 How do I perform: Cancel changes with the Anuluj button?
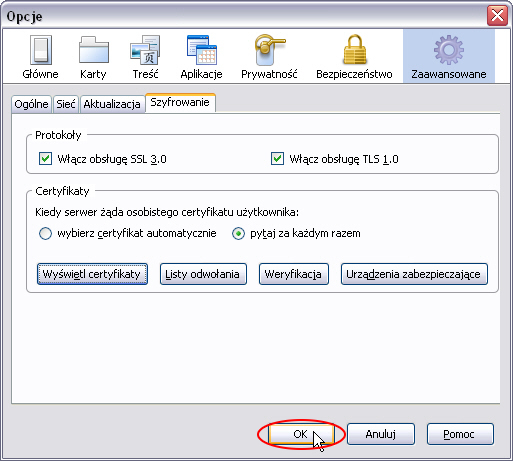point(381,434)
